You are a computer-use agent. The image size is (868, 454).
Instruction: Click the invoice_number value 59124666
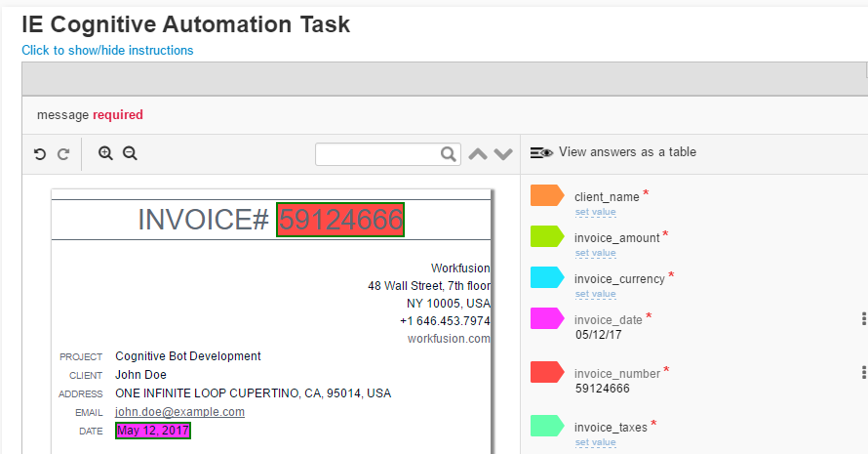coord(603,389)
